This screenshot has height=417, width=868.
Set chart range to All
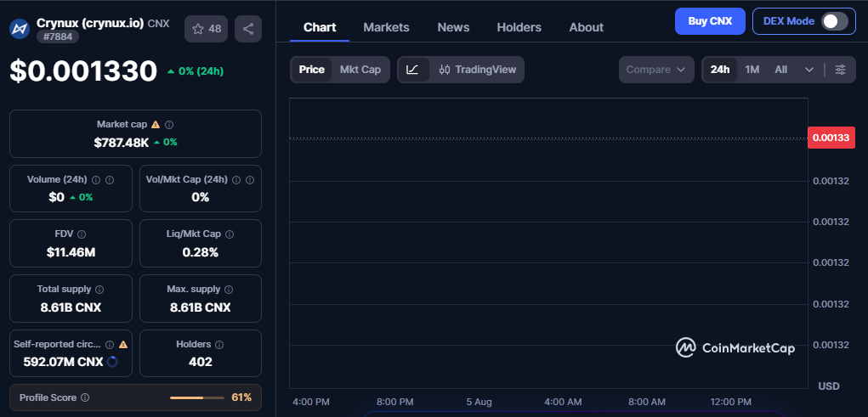point(780,70)
